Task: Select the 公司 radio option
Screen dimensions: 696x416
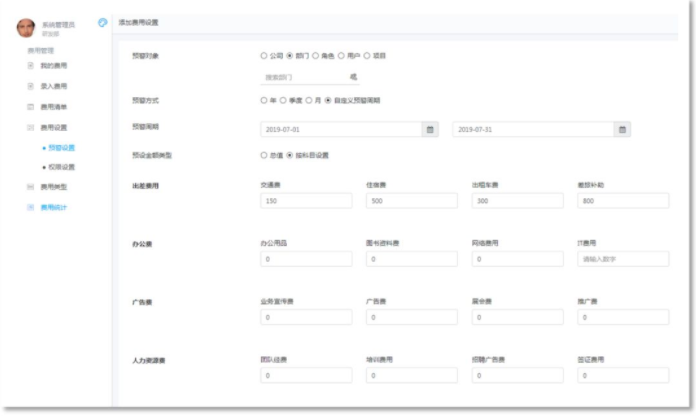Action: pos(264,56)
